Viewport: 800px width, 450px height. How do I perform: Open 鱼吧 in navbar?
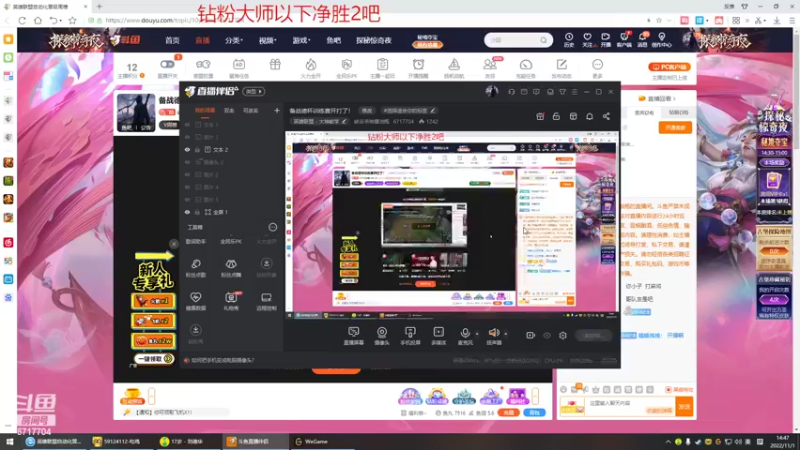pyautogui.click(x=334, y=40)
